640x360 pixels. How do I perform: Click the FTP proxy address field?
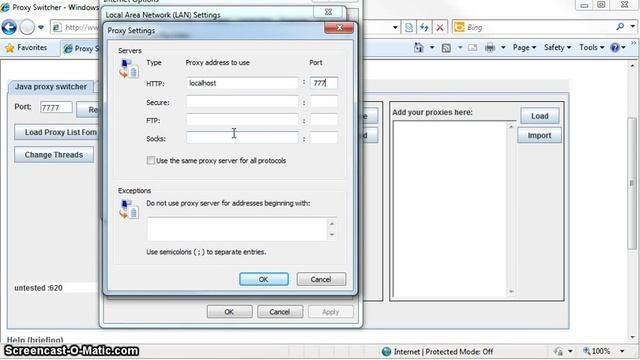[x=242, y=120]
